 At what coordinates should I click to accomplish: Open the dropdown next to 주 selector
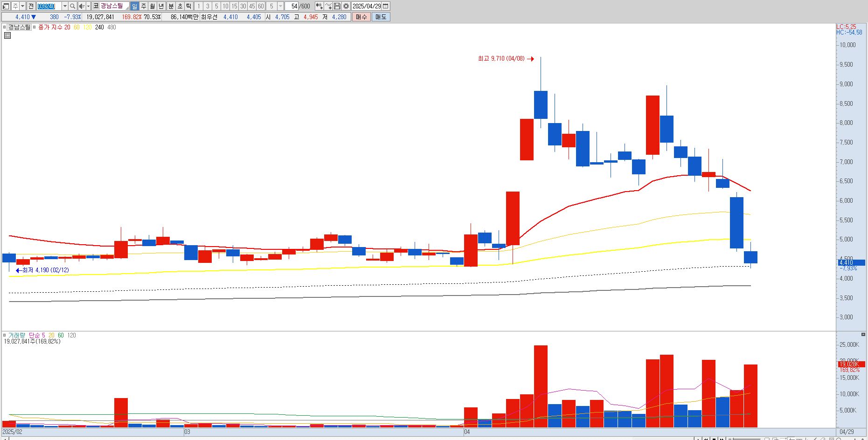(x=22, y=6)
